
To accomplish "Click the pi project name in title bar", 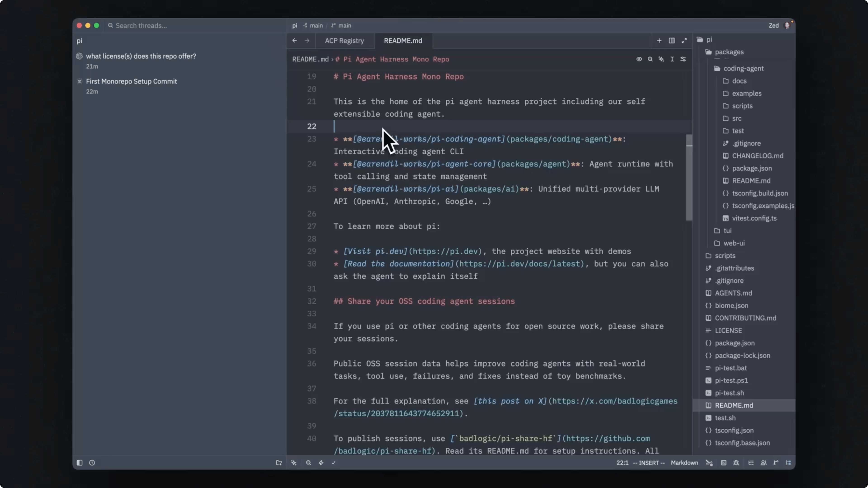I will (x=295, y=26).
